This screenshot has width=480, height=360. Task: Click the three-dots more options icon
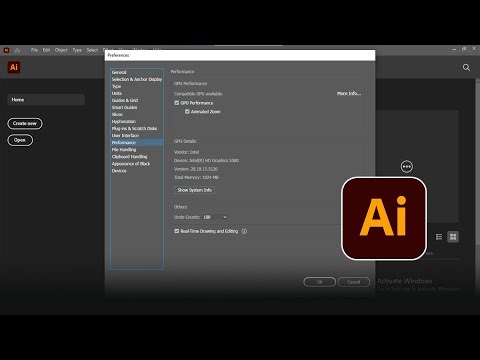coord(407,166)
